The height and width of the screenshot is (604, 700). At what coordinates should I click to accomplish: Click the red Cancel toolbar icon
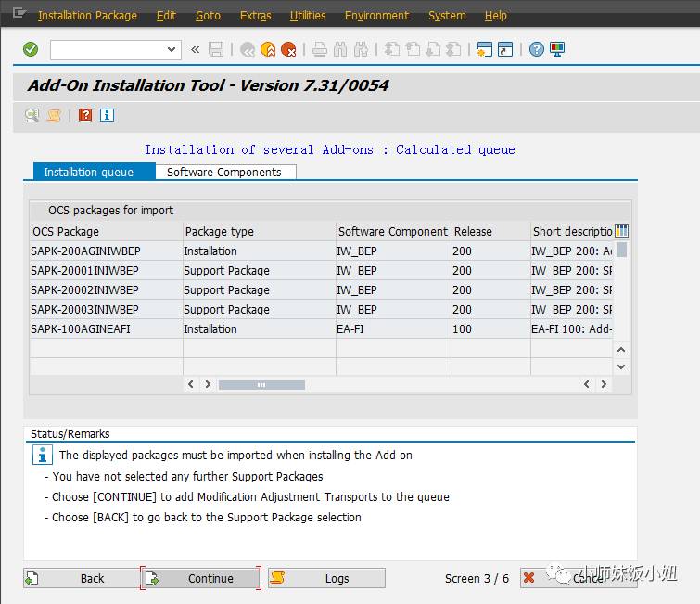click(x=289, y=49)
